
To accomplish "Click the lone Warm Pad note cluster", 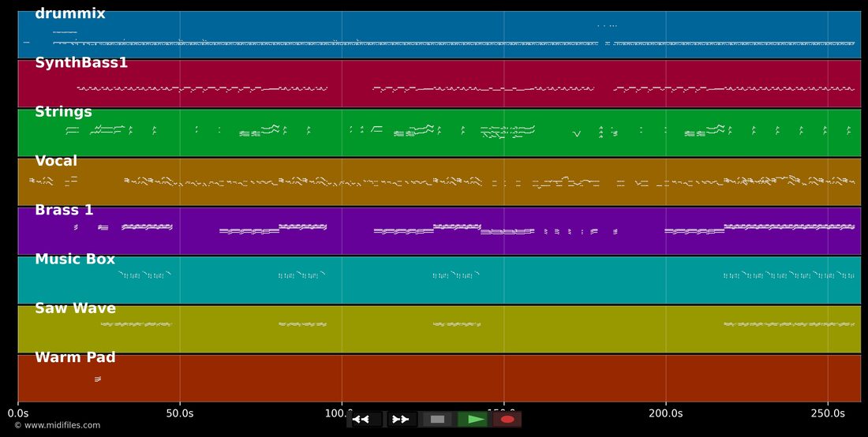I will (x=98, y=379).
